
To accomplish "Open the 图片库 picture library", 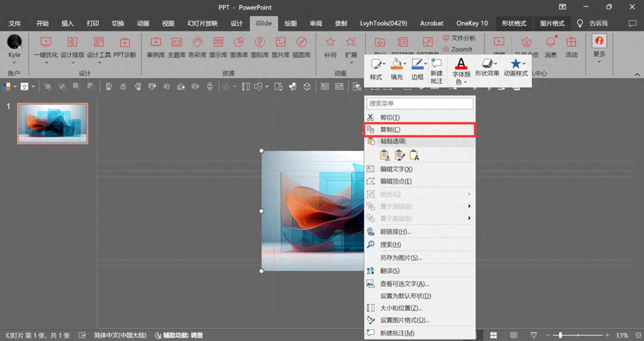I will tap(281, 47).
